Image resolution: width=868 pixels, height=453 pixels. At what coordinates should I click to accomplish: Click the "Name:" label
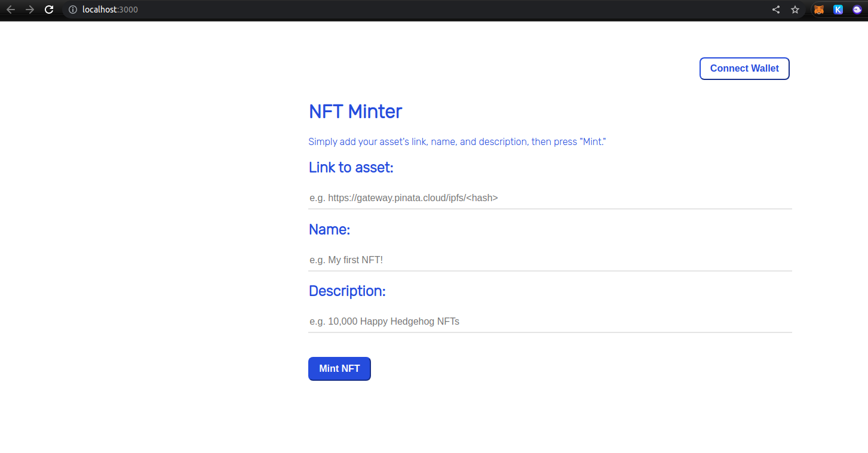[329, 230]
